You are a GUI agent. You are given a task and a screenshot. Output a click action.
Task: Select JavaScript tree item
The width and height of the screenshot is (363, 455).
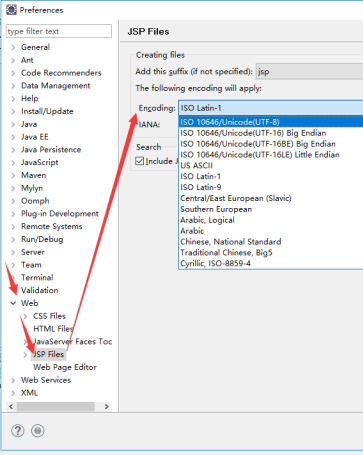tap(40, 163)
